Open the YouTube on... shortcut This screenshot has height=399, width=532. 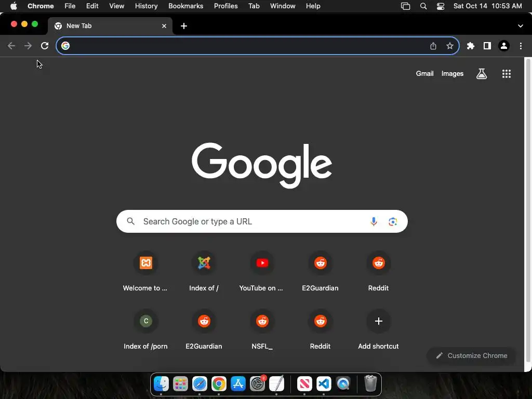pos(262,272)
